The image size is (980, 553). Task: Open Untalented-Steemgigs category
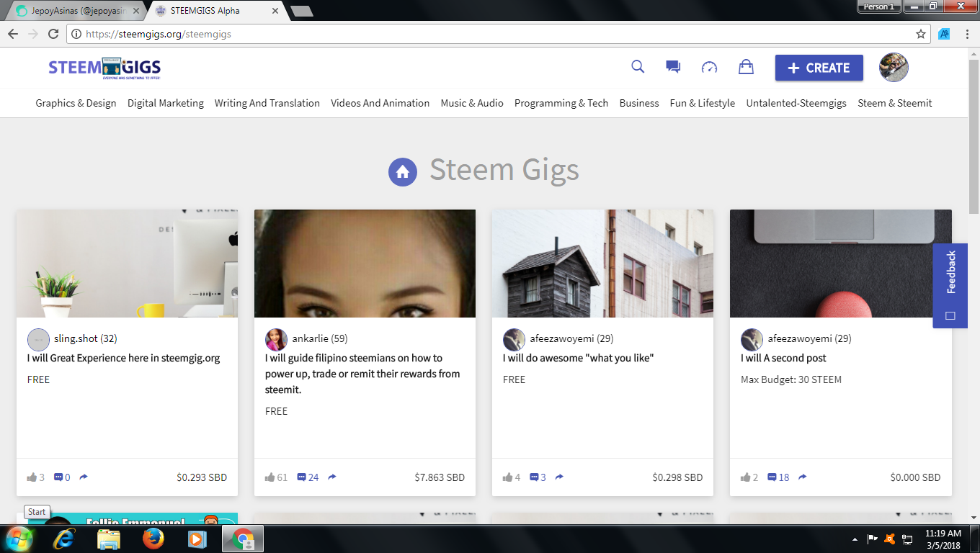796,103
